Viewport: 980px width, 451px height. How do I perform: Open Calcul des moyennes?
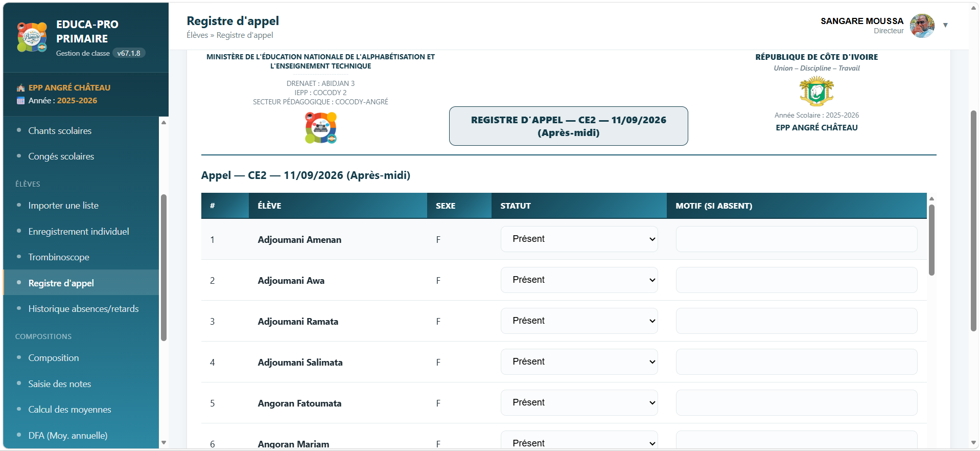[69, 410]
